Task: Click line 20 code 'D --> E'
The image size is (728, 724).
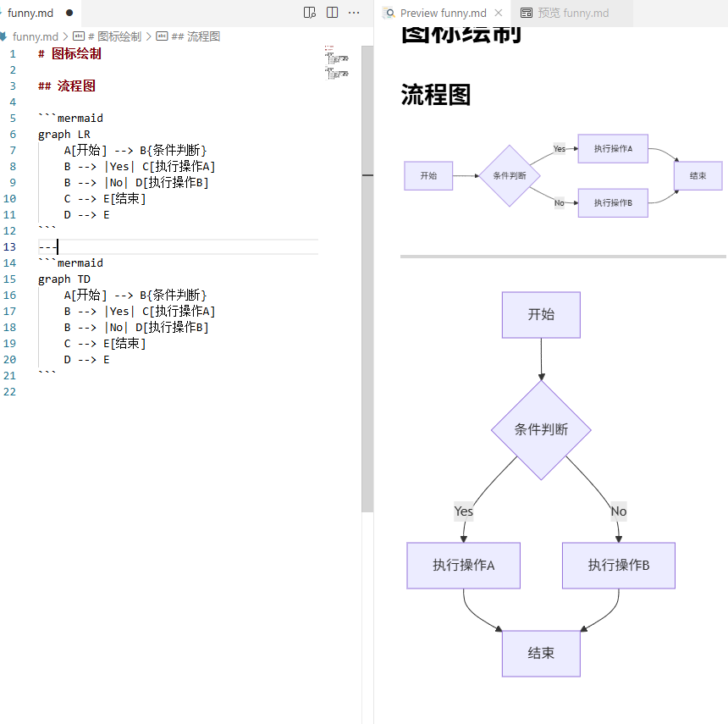Action: pyautogui.click(x=87, y=360)
